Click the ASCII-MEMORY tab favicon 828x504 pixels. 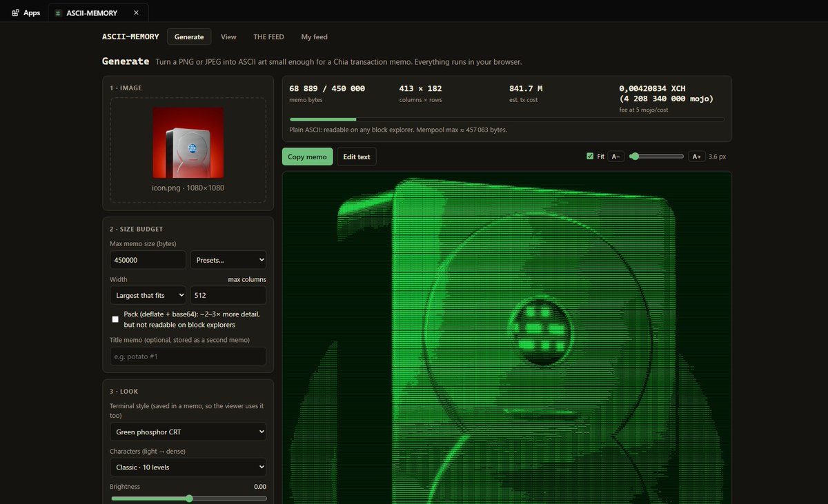(58, 12)
